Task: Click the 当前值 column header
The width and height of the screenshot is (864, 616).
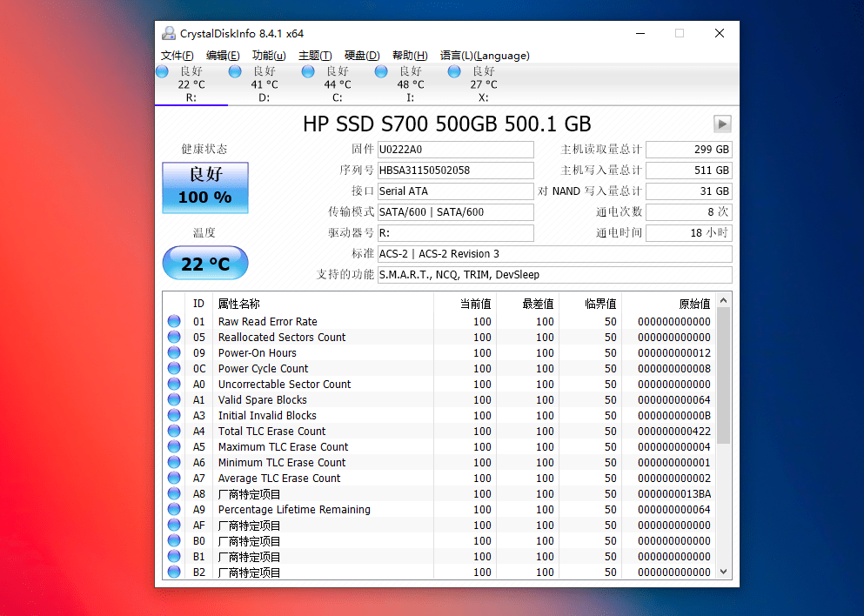Action: pos(465,304)
